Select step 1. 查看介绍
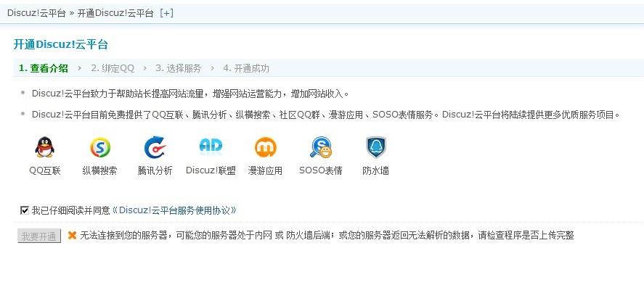 tap(43, 68)
